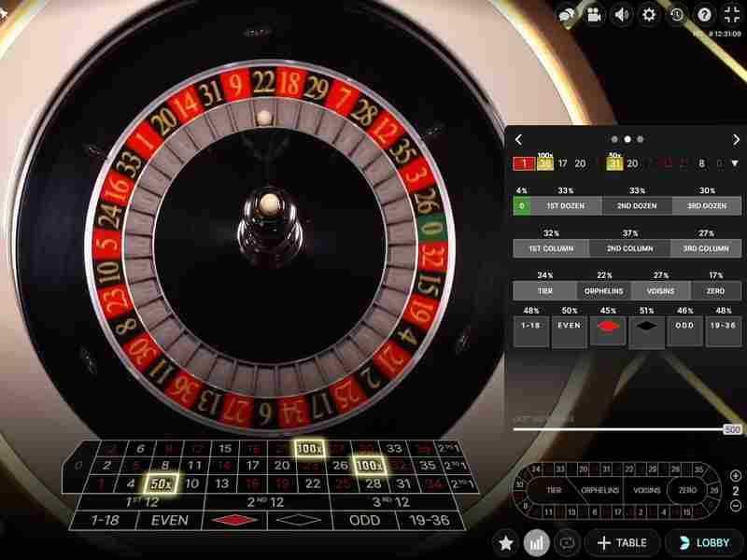This screenshot has width=747, height=560.
Task: Click ODD box in statistics panel
Action: (685, 330)
